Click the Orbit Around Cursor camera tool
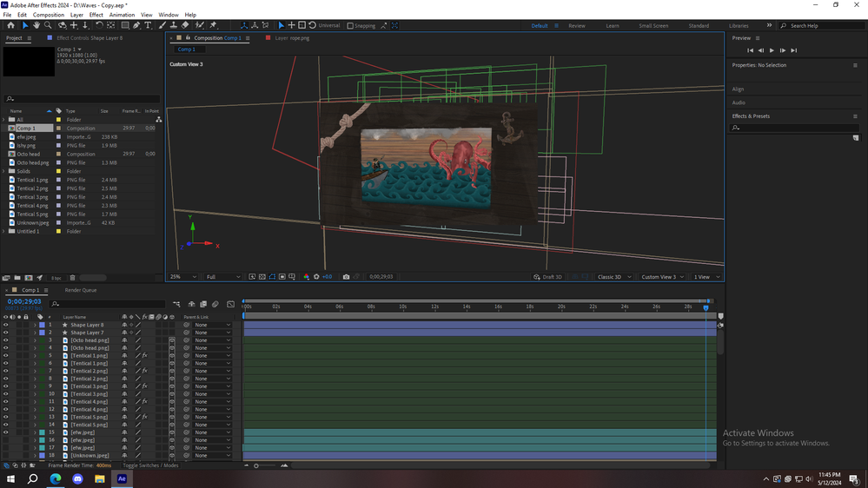This screenshot has height=488, width=868. [62, 25]
